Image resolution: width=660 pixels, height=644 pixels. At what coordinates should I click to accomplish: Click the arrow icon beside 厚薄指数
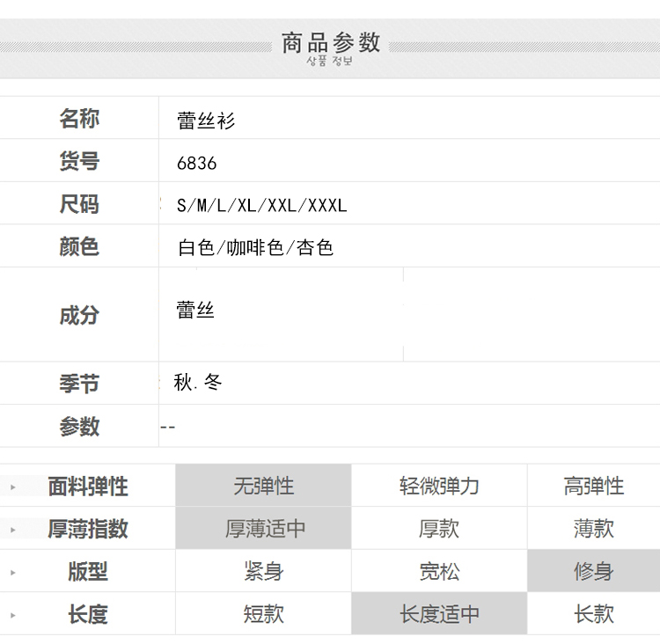click(x=13, y=530)
